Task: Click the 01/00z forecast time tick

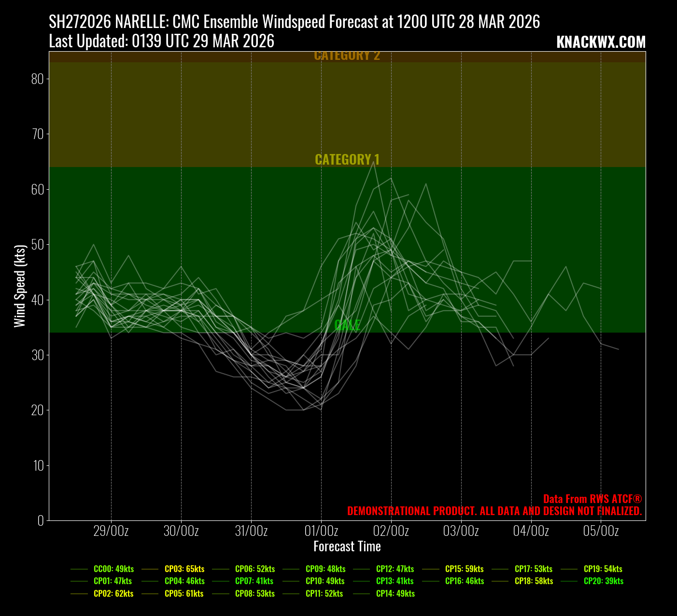Action: [x=321, y=531]
